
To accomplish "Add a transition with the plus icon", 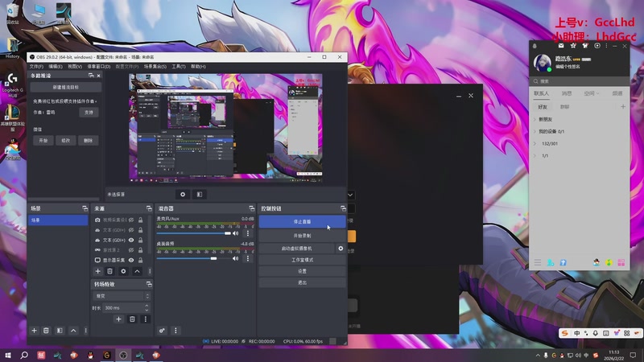I will [118, 319].
